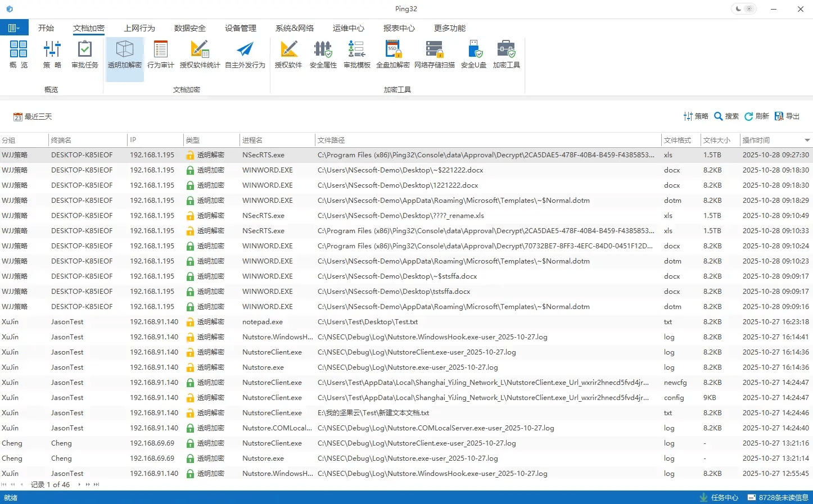Switch to the 数据安全 tab
The image size is (813, 504).
click(189, 28)
